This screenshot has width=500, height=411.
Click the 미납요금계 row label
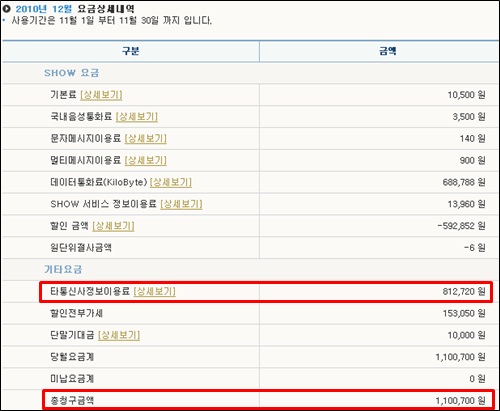pos(72,379)
